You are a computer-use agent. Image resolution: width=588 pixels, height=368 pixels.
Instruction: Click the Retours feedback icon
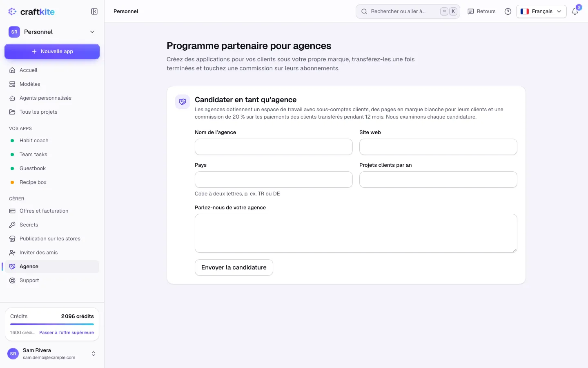[x=471, y=11]
